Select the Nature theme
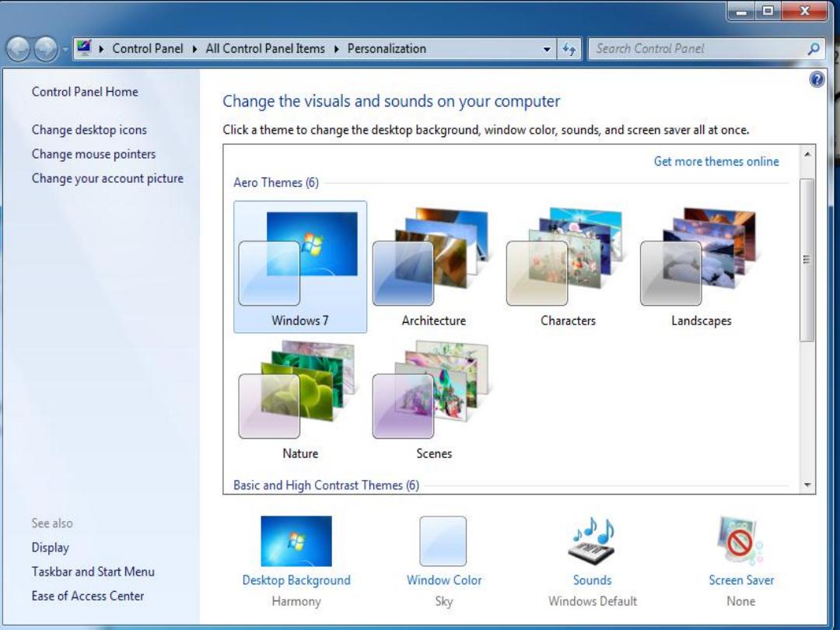Viewport: 840px width, 630px height. tap(300, 400)
